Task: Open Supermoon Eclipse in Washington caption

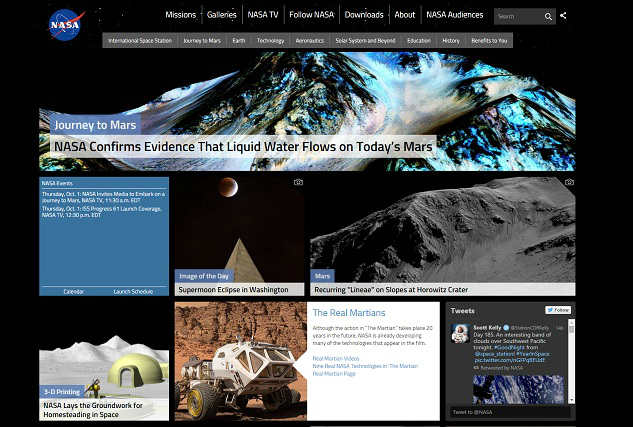Action: pos(239,289)
